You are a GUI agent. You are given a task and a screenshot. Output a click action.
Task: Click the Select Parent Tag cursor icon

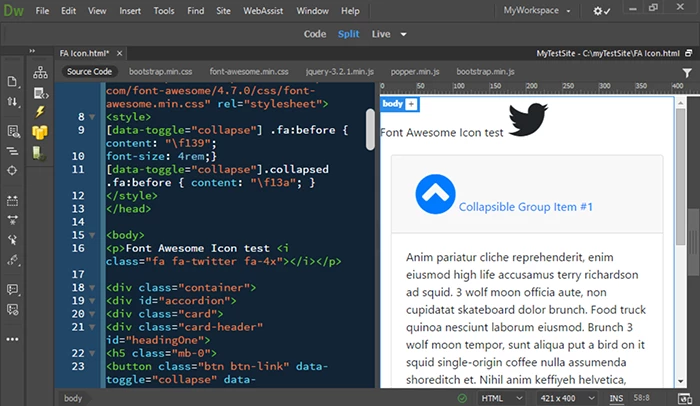(12, 240)
